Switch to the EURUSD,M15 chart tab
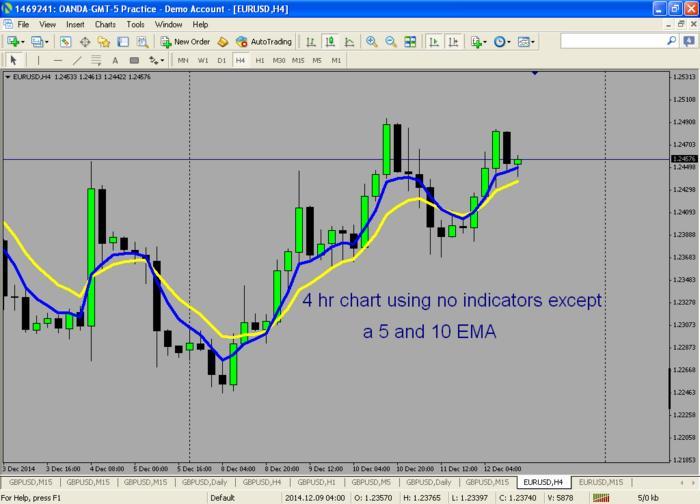700x504 pixels. tap(601, 482)
